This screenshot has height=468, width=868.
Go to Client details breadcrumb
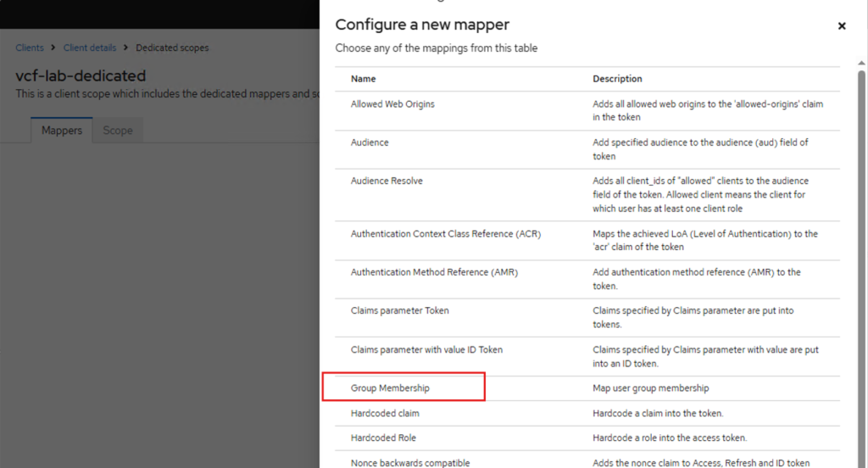point(90,48)
